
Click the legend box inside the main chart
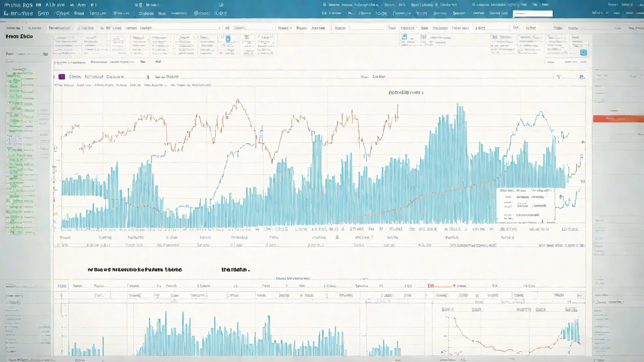(x=525, y=205)
